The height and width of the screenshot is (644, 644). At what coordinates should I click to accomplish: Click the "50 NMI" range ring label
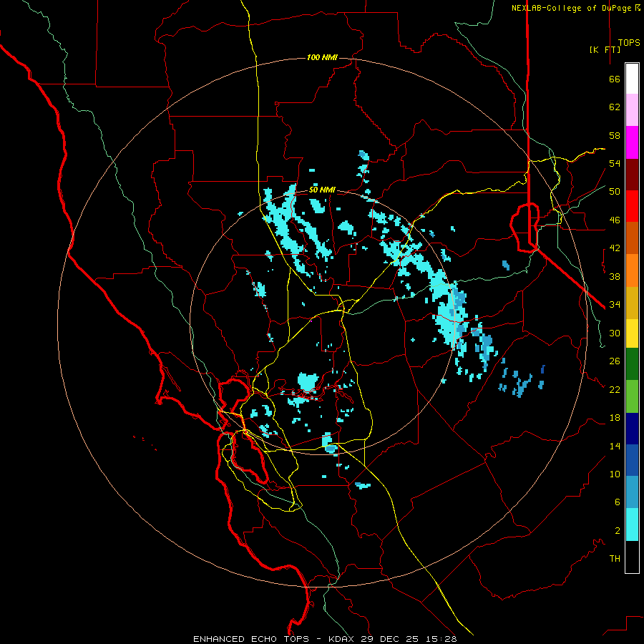(x=323, y=190)
